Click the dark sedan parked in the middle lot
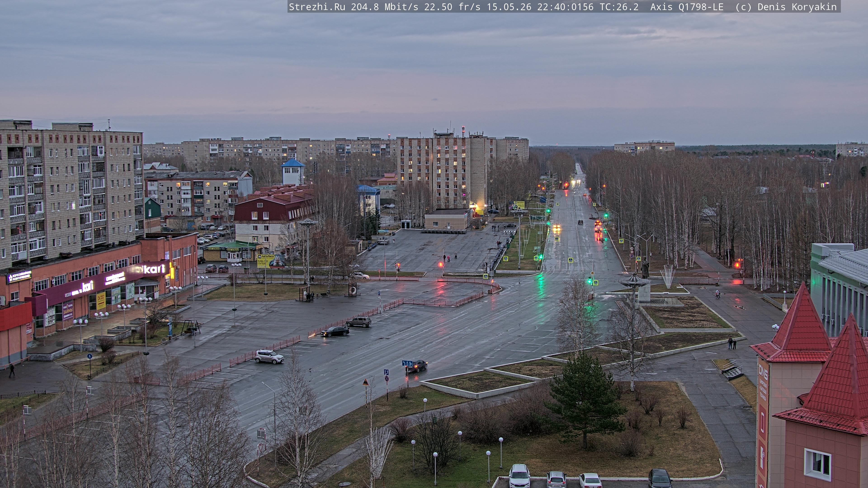This screenshot has height=488, width=868. pyautogui.click(x=335, y=331)
